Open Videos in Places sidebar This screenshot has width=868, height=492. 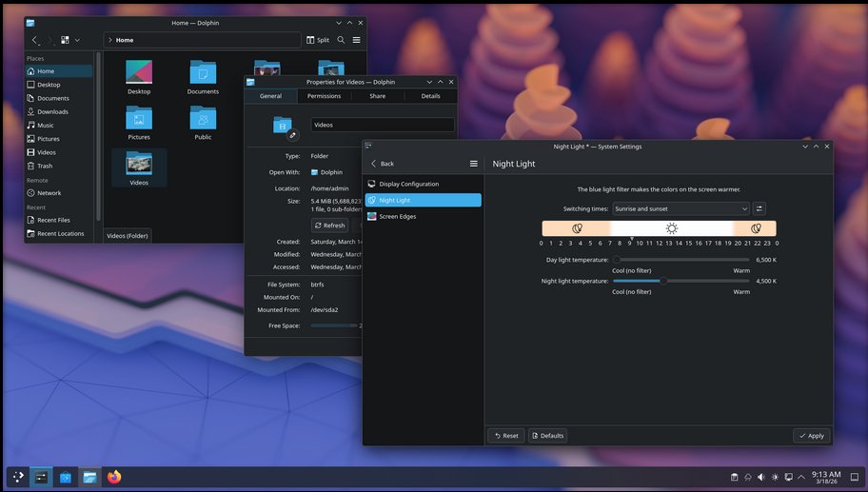[59, 152]
